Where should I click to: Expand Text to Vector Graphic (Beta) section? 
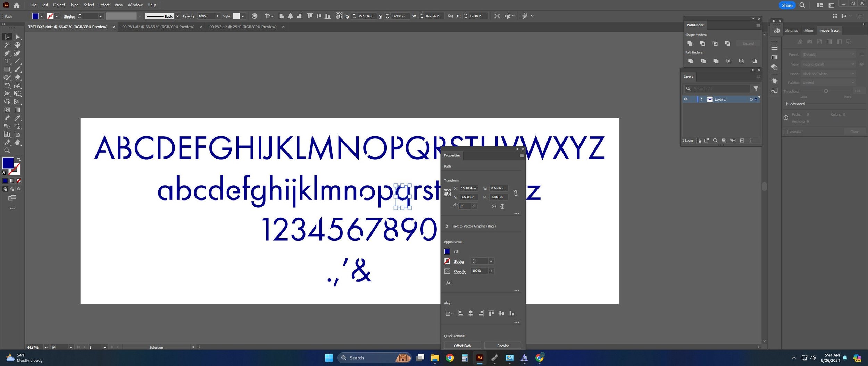coord(447,226)
